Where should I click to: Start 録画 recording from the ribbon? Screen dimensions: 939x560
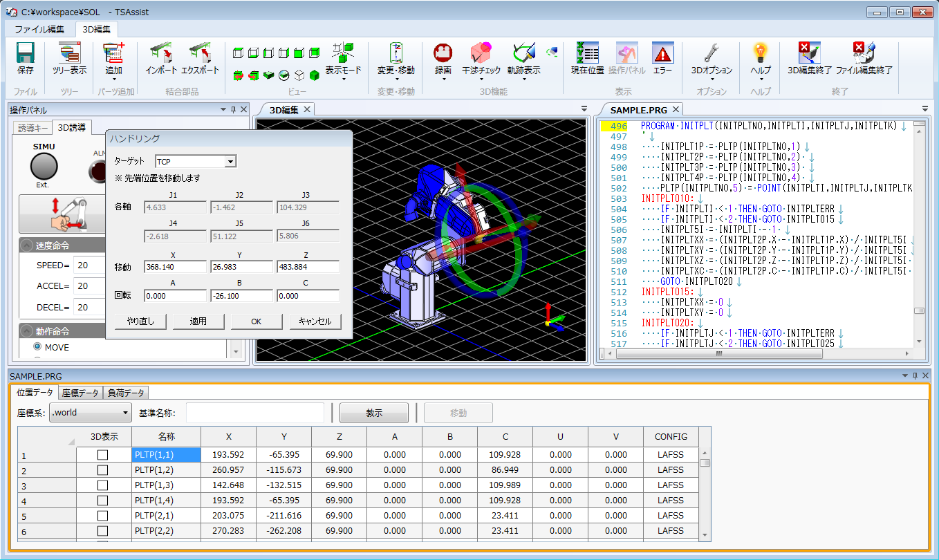(x=443, y=54)
